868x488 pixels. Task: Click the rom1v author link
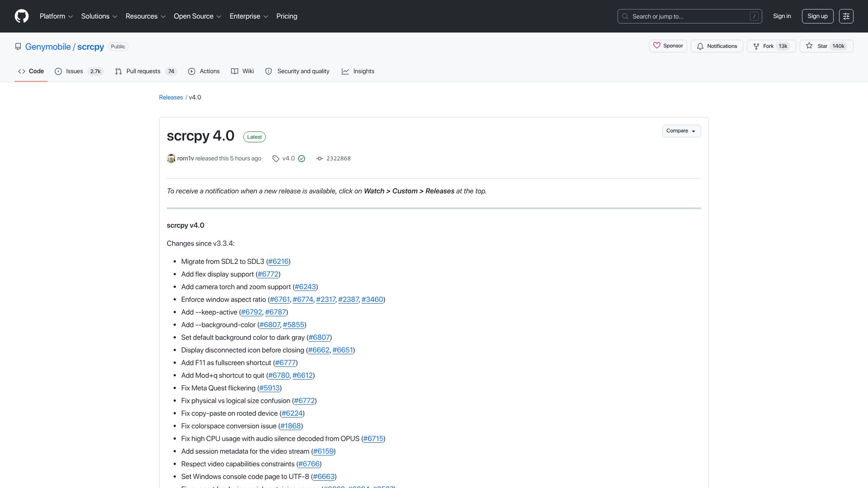coord(185,159)
